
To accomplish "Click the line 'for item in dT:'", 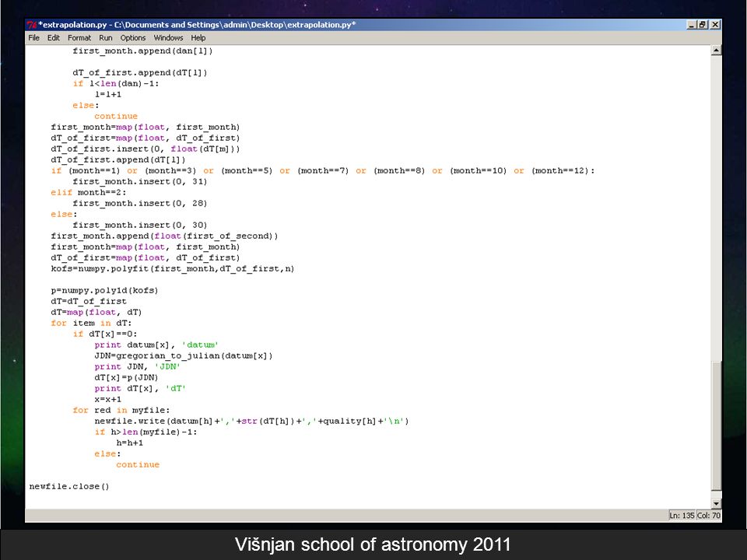I will point(91,323).
